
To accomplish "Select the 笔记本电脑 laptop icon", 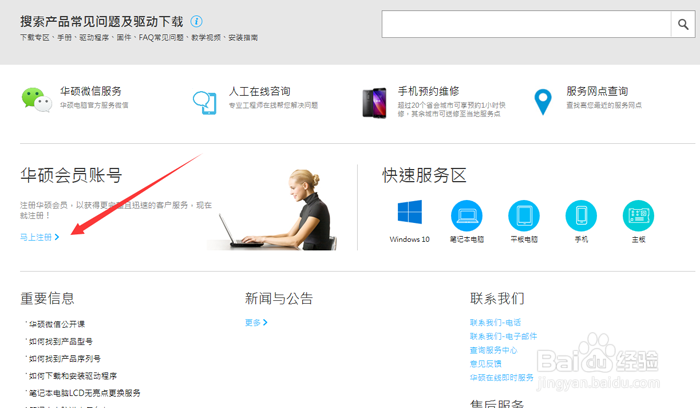I will tap(467, 216).
